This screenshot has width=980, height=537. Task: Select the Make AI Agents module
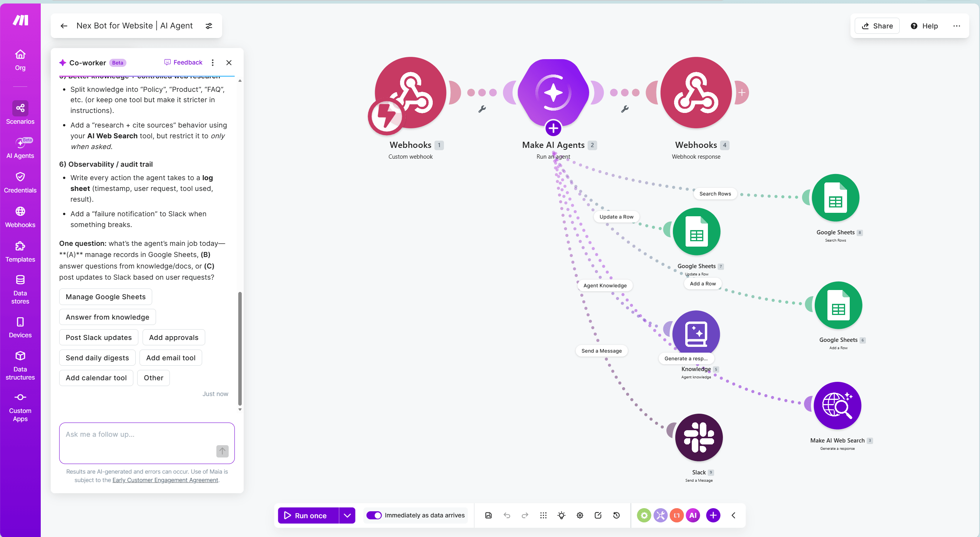(553, 93)
